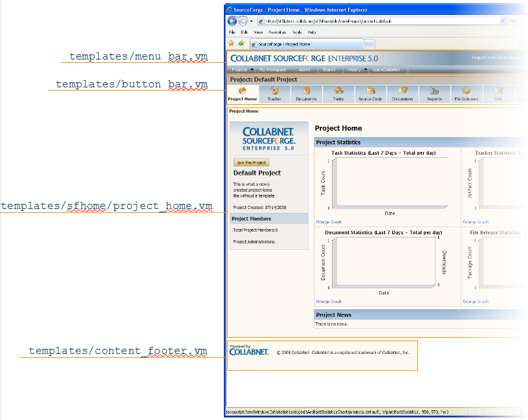528x420 pixels.
Task: Click the 'There is no news.' text
Action: click(332, 324)
